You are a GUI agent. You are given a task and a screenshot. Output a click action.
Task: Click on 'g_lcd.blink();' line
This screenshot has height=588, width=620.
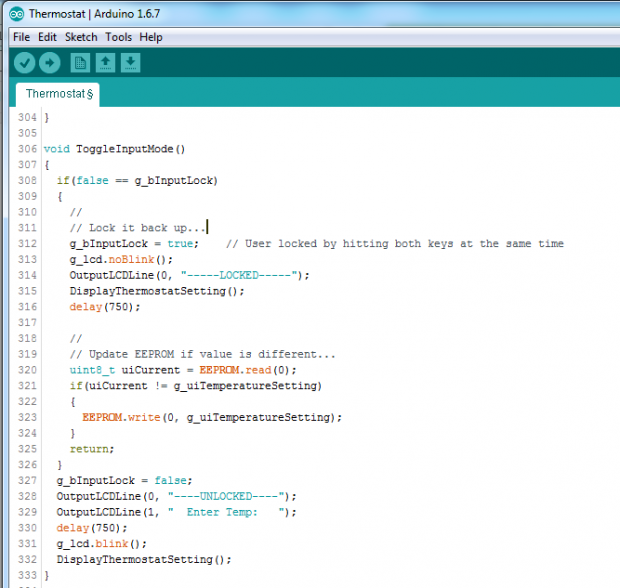click(x=102, y=544)
